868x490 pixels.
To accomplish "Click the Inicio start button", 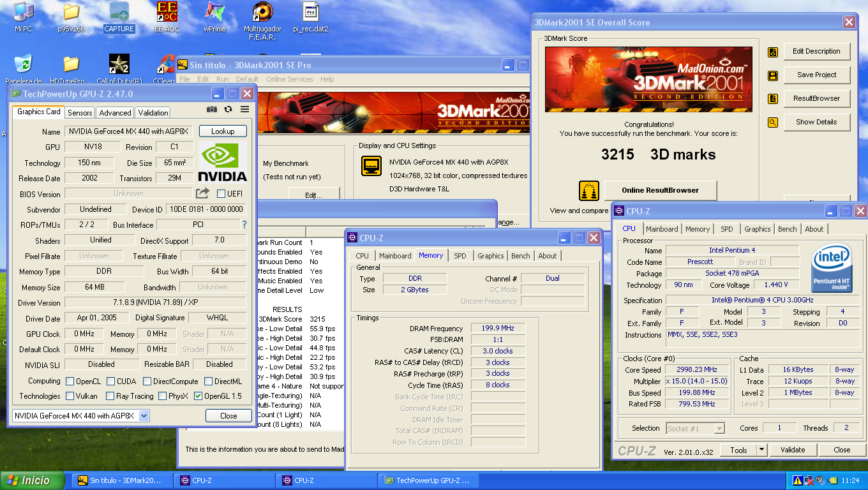I will click(x=33, y=480).
